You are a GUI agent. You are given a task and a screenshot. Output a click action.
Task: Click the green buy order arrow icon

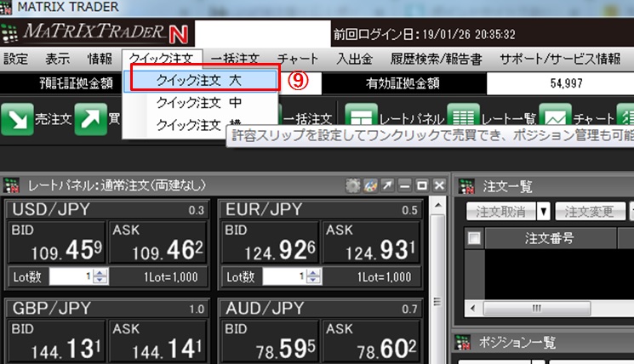click(x=91, y=119)
